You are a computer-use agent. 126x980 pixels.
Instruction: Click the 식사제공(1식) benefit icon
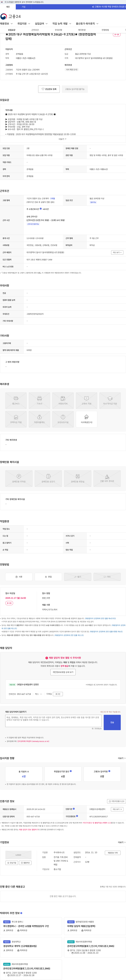(x=86, y=419)
